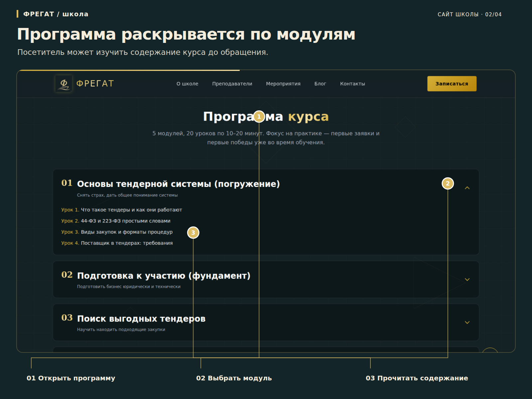Expand module 02 Подготовка к участию chevron

tap(467, 280)
